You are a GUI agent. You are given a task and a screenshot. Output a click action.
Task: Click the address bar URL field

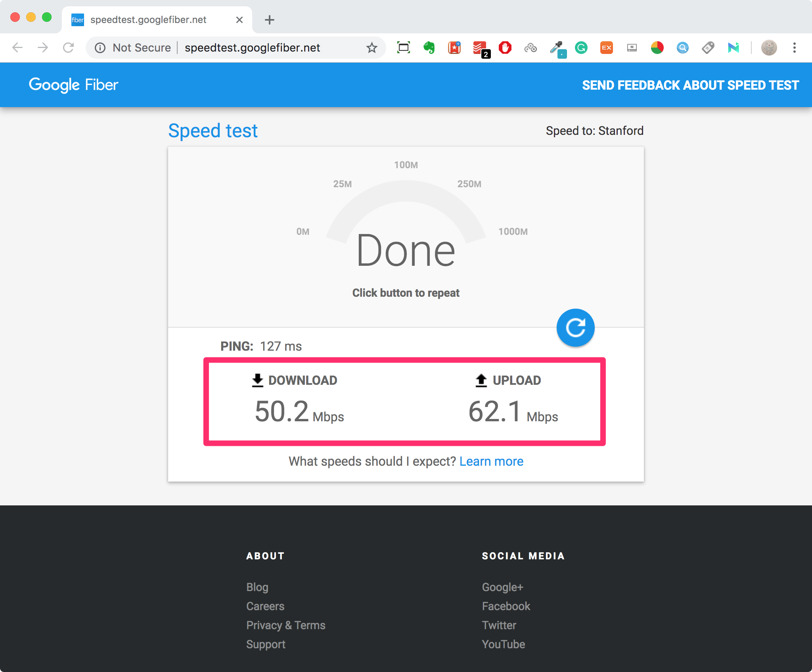pos(252,48)
